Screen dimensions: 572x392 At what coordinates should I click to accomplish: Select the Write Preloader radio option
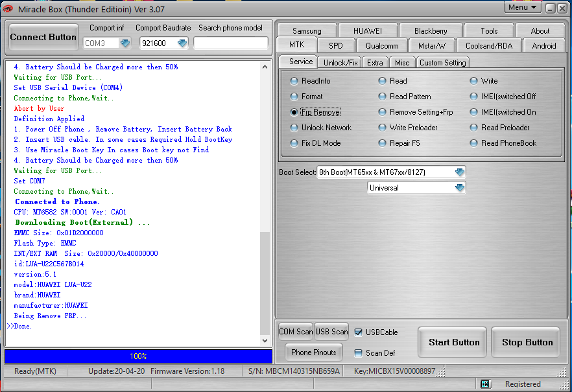point(382,128)
